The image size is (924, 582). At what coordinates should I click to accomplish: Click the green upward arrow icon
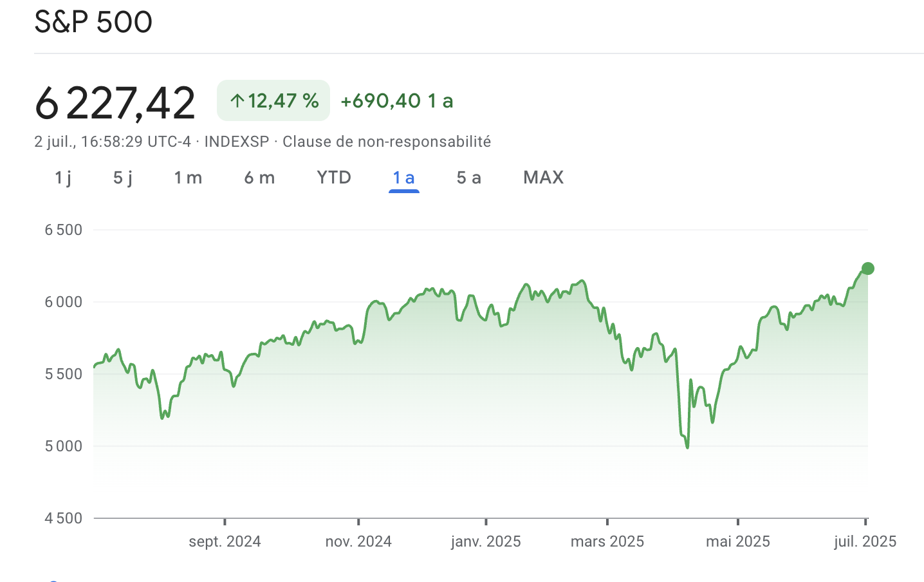[x=237, y=101]
